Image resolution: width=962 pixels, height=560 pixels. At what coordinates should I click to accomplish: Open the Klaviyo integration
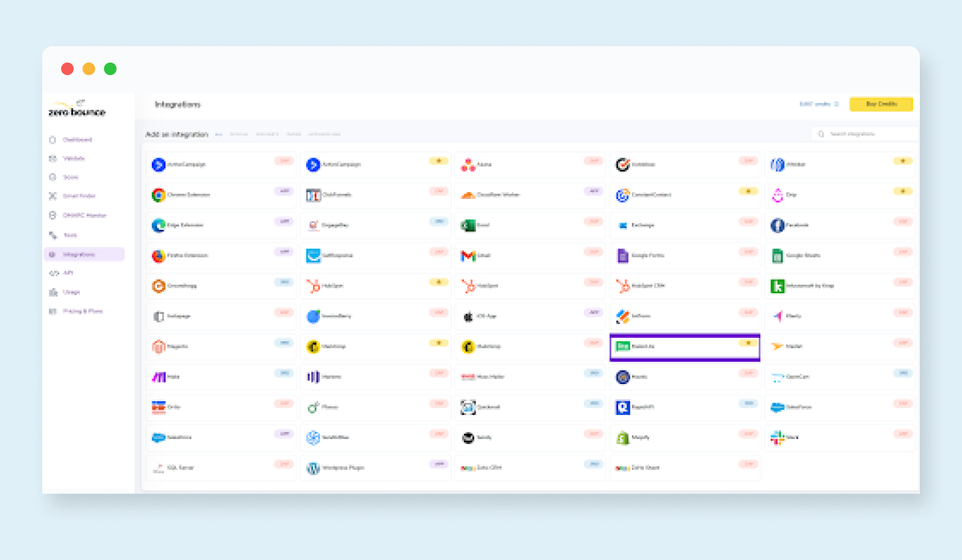pyautogui.click(x=839, y=316)
